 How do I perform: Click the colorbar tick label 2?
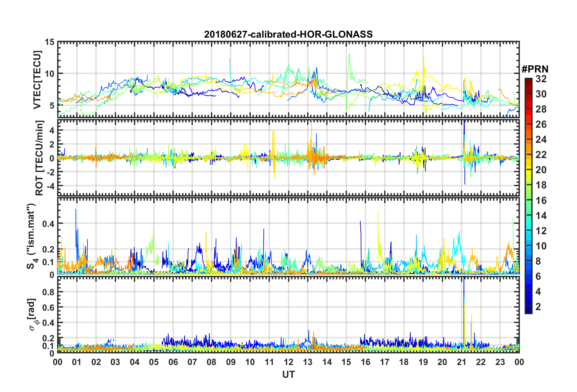[538, 307]
